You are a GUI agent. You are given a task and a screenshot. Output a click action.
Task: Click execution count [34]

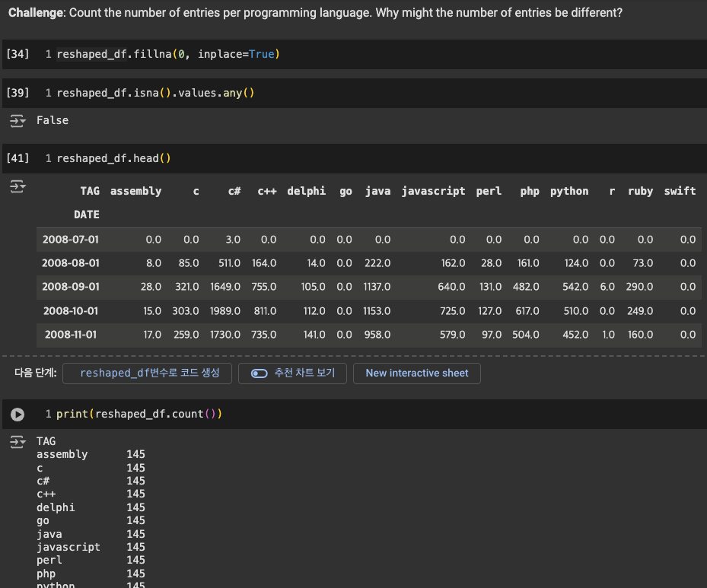point(18,54)
